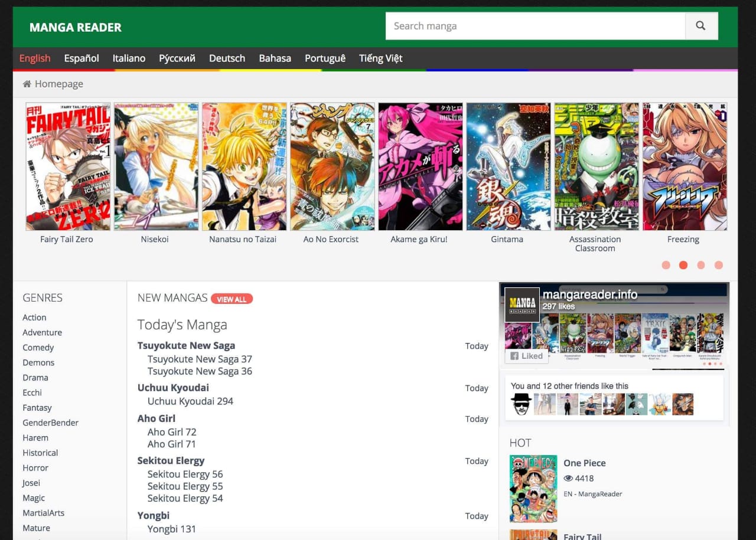Switch language to Deutsch
Screen dimensions: 756x540
(227, 58)
